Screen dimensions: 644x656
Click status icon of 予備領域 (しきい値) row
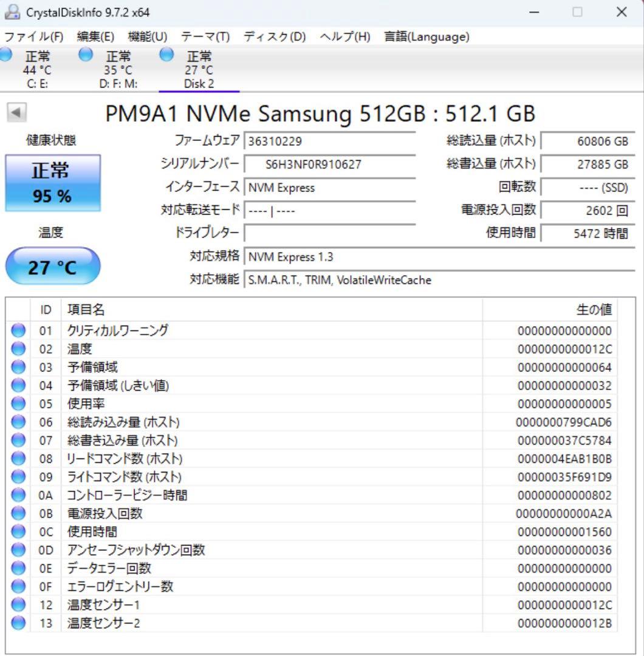18,385
